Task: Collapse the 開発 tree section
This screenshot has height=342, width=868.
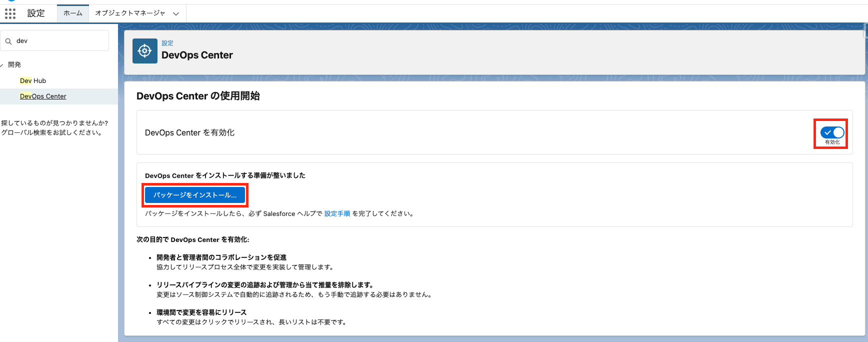Action: click(x=2, y=65)
